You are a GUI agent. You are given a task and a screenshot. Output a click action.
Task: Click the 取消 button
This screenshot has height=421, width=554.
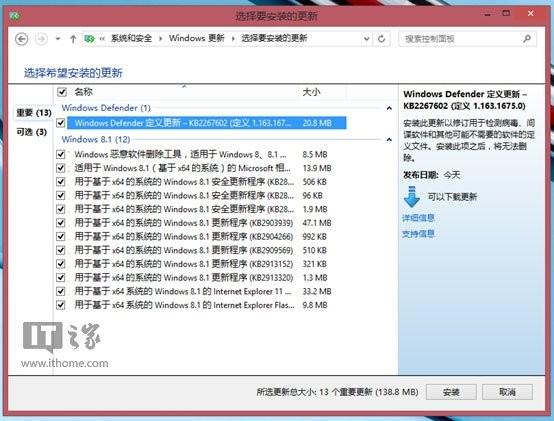pyautogui.click(x=507, y=392)
